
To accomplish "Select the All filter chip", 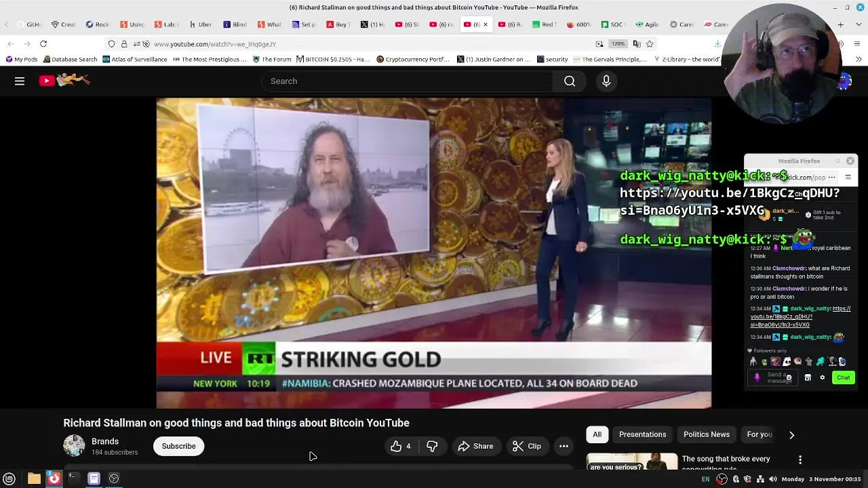I will 597,434.
